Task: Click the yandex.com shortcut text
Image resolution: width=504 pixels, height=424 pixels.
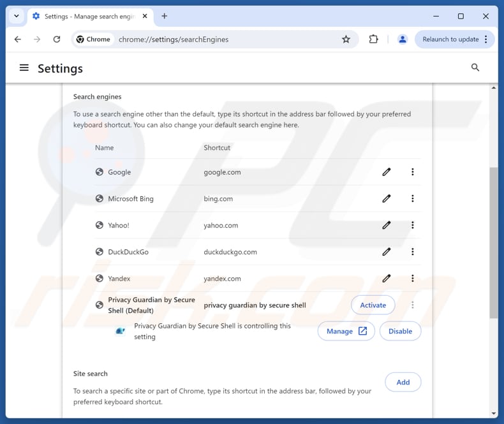Action: pyautogui.click(x=222, y=279)
